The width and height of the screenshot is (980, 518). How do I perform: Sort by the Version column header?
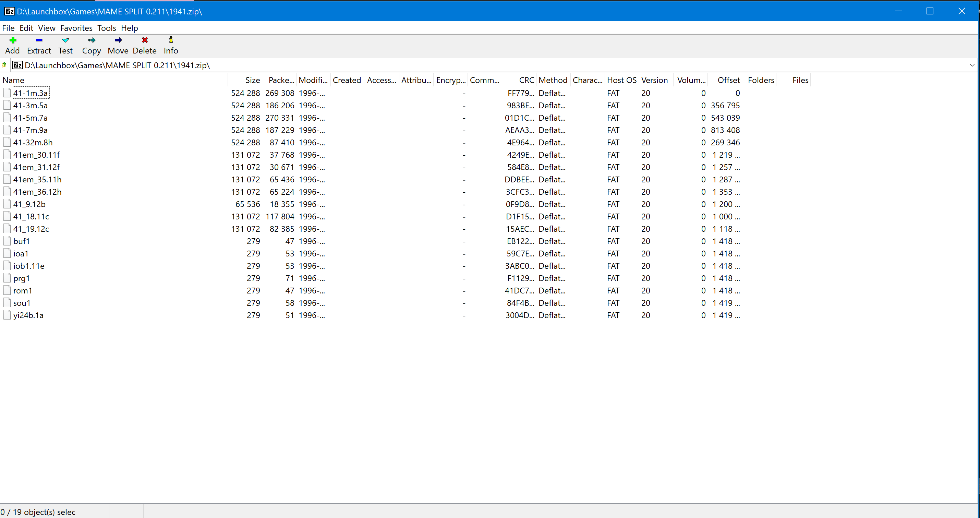656,80
